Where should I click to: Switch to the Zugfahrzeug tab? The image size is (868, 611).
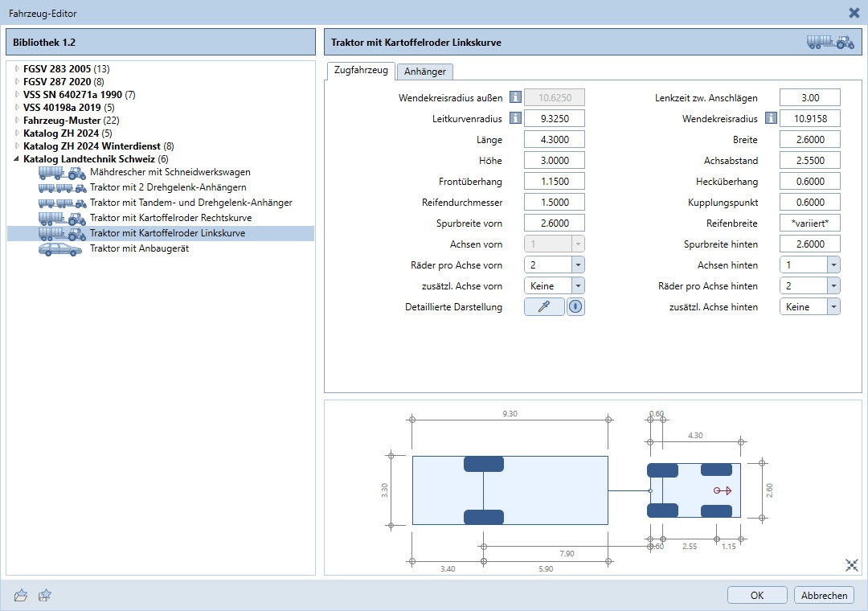(x=361, y=71)
